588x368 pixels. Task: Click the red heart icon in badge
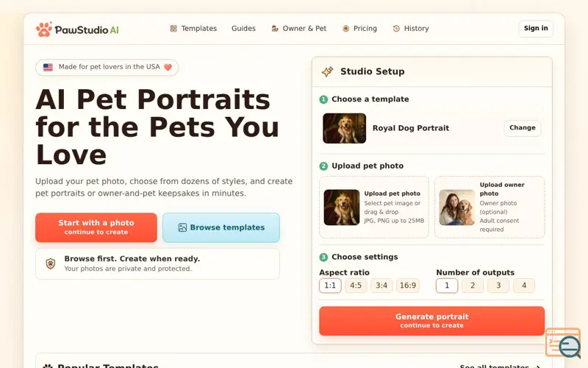point(168,67)
